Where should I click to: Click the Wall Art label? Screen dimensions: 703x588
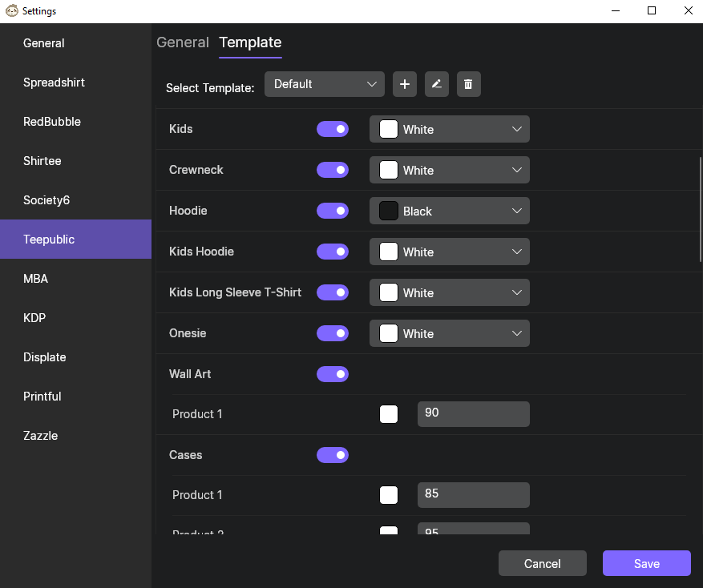click(190, 374)
